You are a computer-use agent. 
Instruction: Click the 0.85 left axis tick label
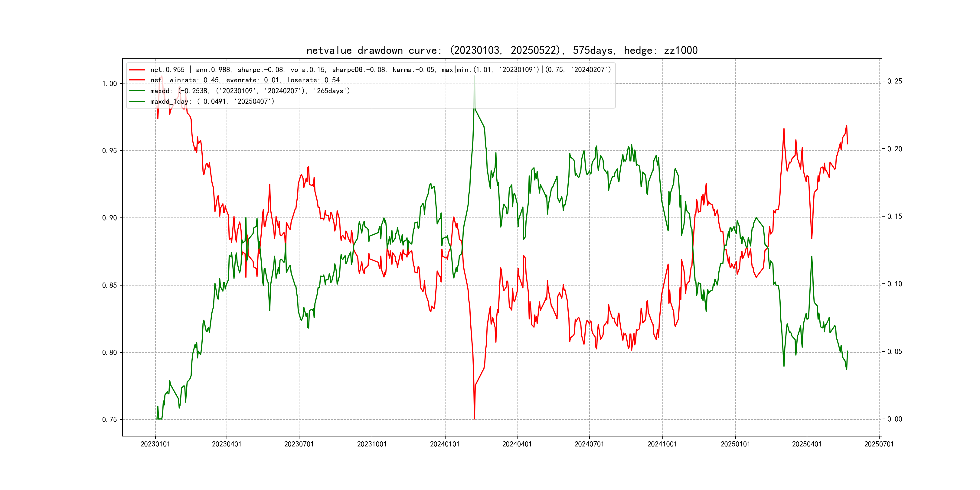(109, 285)
